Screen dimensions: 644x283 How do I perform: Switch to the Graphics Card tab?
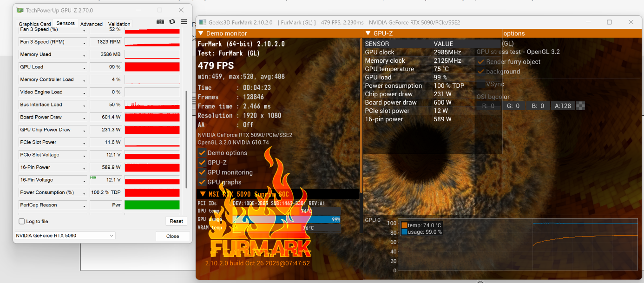point(35,24)
